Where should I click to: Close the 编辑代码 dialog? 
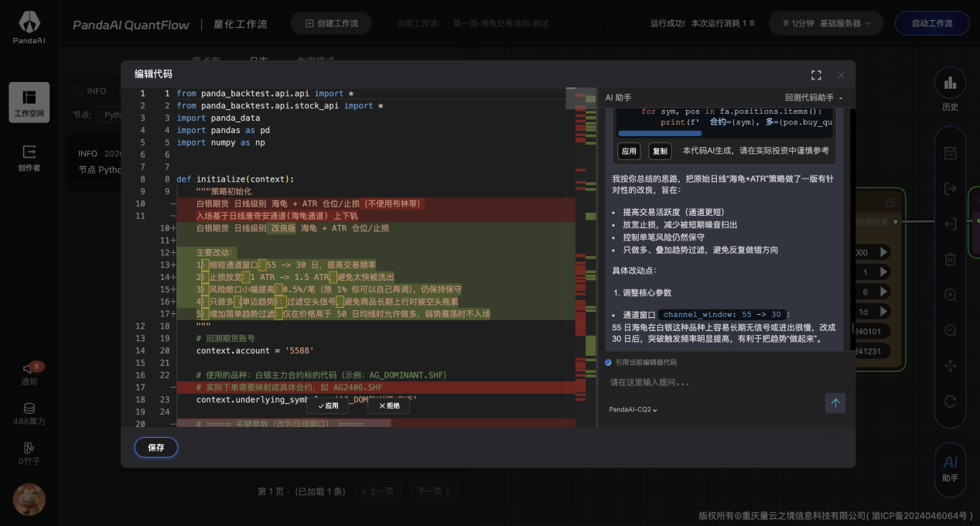point(841,75)
